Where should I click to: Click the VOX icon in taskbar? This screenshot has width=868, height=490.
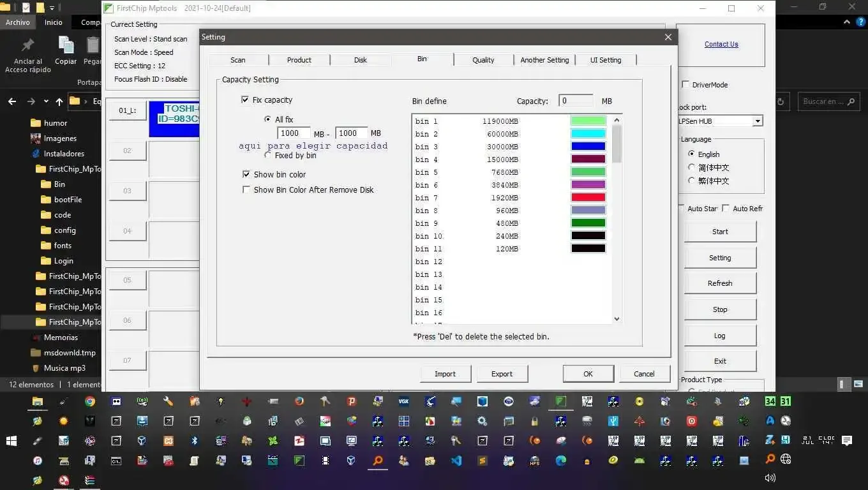coord(403,401)
